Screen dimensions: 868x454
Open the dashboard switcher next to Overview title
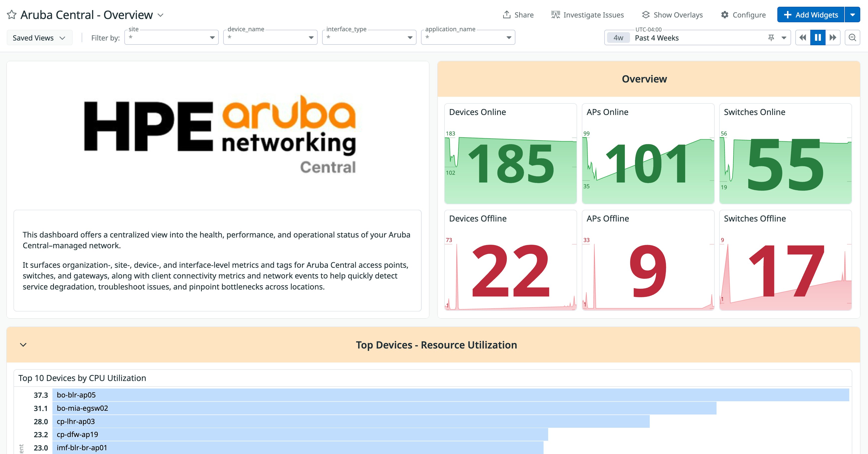tap(161, 15)
